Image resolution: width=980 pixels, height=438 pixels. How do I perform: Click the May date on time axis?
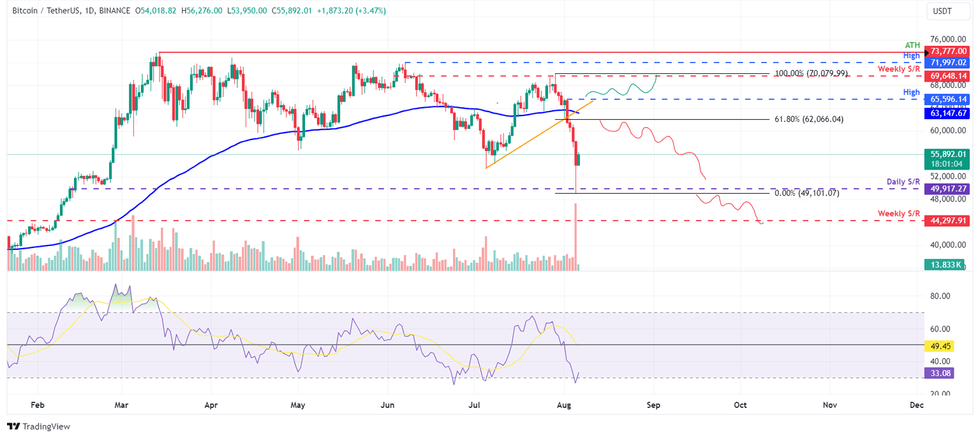[x=297, y=405]
